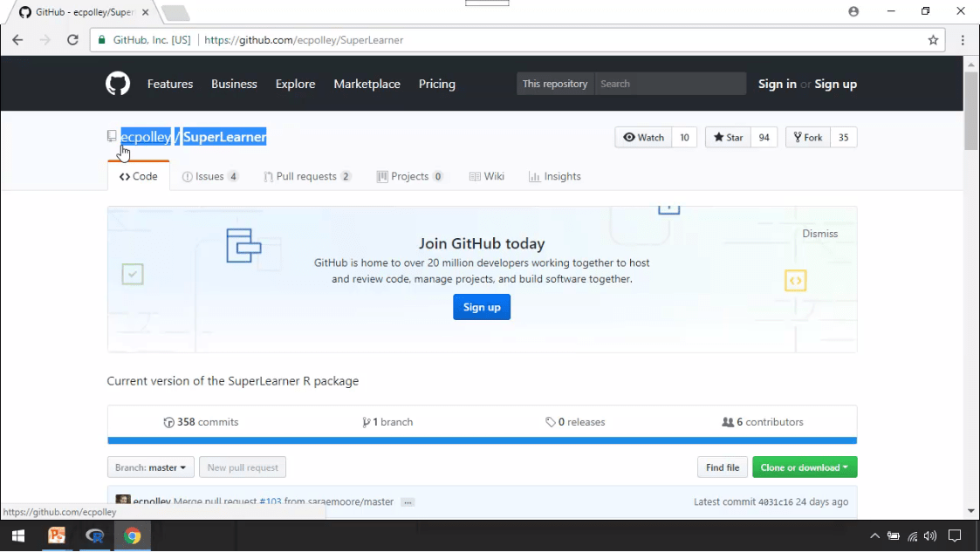980x552 pixels.
Task: Open a new browser tab
Action: [175, 12]
